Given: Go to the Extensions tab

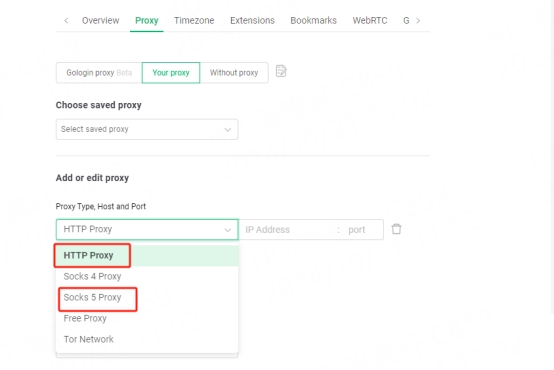Looking at the screenshot, I should 252,20.
